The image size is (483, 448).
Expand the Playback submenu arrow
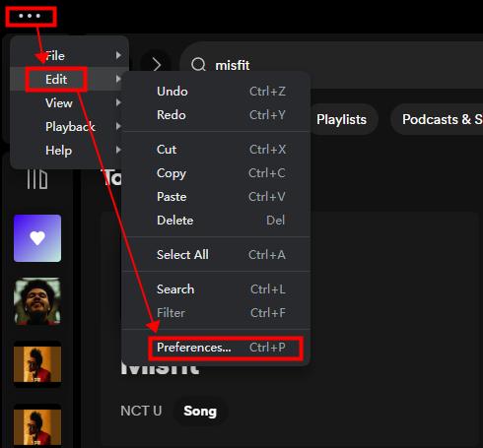click(x=118, y=126)
